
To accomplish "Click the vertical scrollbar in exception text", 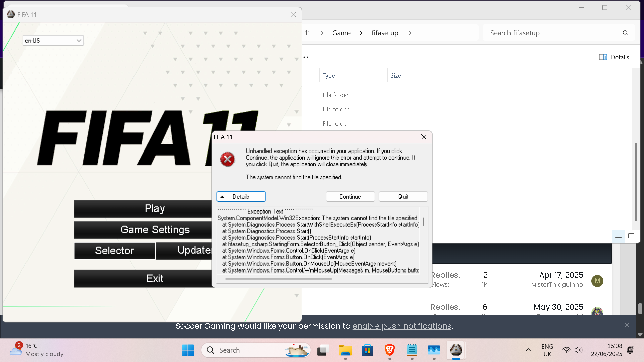I will 424,222.
